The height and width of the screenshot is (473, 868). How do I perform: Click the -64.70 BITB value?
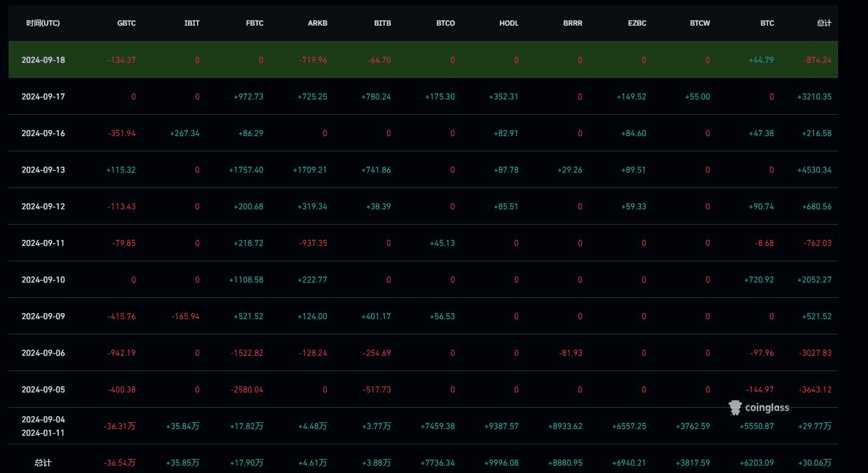point(379,60)
